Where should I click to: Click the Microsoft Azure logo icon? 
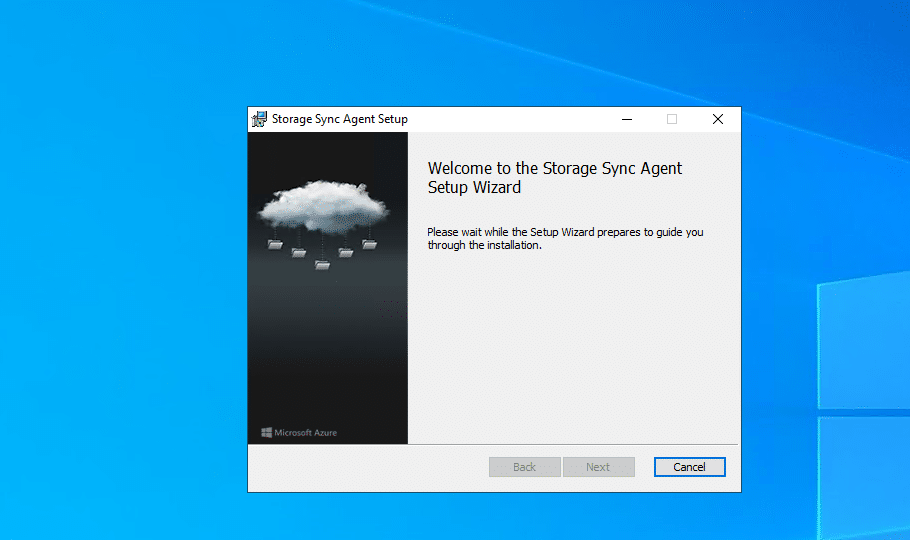(x=267, y=433)
